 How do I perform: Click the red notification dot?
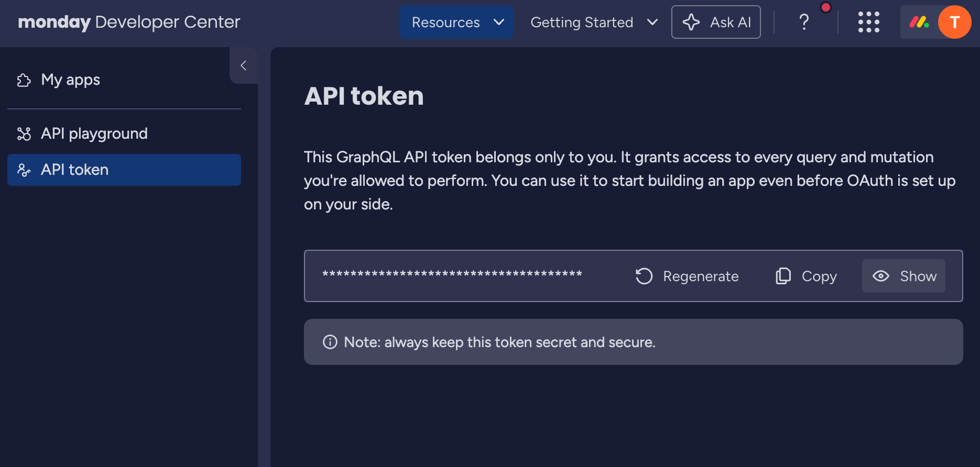tap(826, 7)
